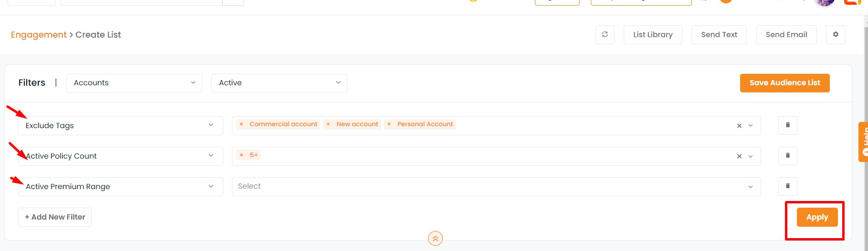
Task: Delete the Active Premium Range filter row
Action: coord(788,186)
